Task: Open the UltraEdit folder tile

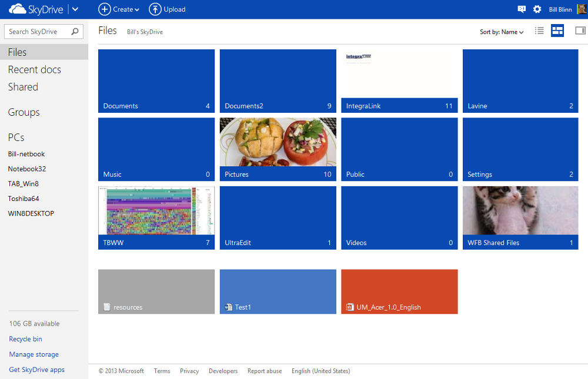Action: tap(278, 218)
